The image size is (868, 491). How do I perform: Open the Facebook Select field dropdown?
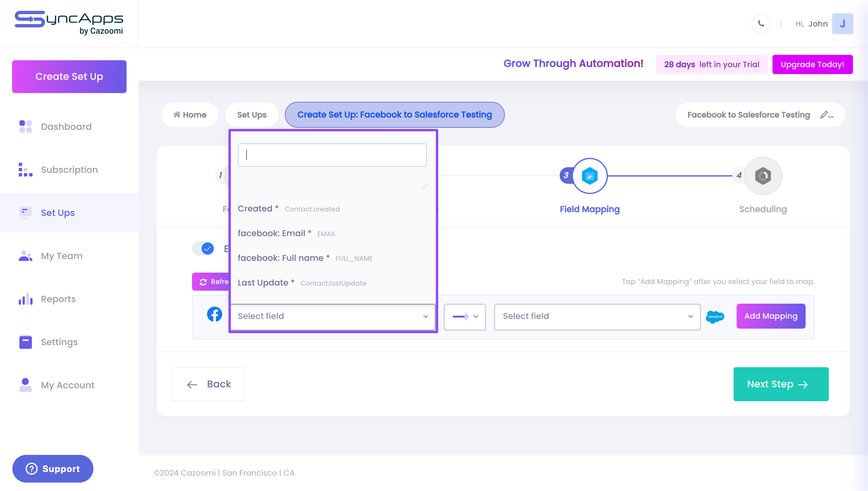tap(333, 316)
